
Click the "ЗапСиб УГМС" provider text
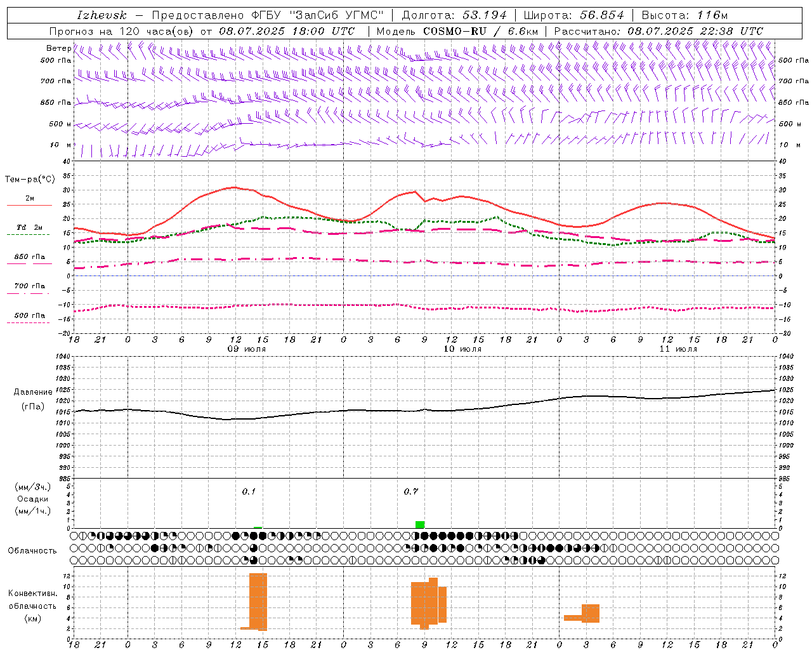pos(336,15)
